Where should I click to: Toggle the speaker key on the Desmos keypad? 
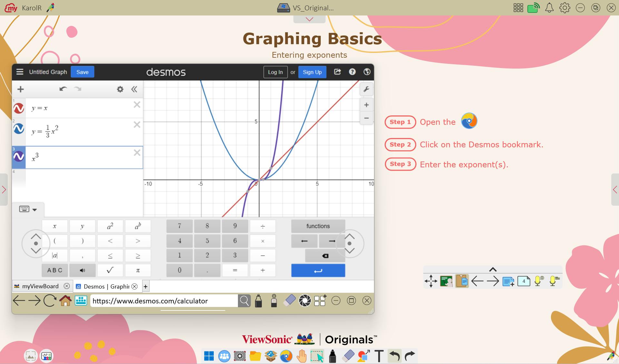(x=82, y=270)
